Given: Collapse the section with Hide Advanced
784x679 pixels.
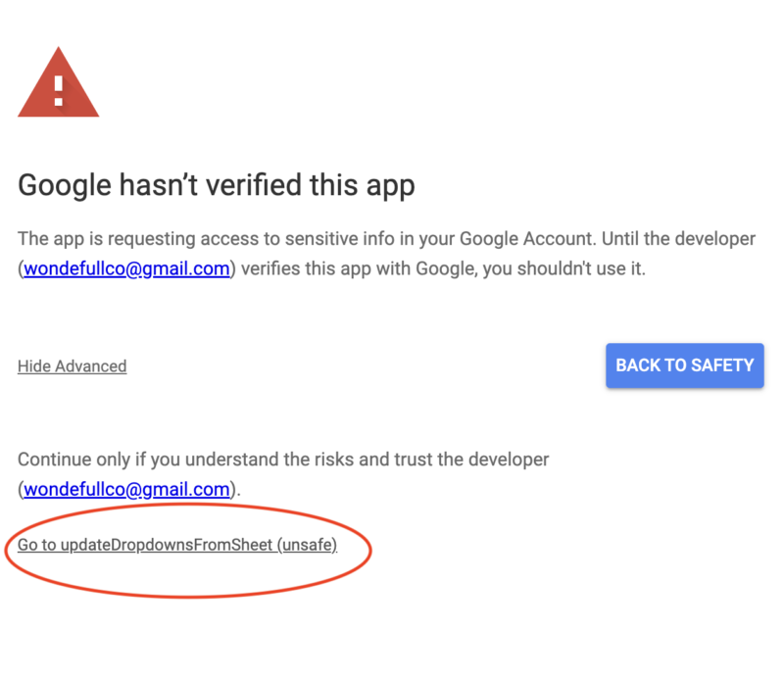Looking at the screenshot, I should click(x=72, y=366).
